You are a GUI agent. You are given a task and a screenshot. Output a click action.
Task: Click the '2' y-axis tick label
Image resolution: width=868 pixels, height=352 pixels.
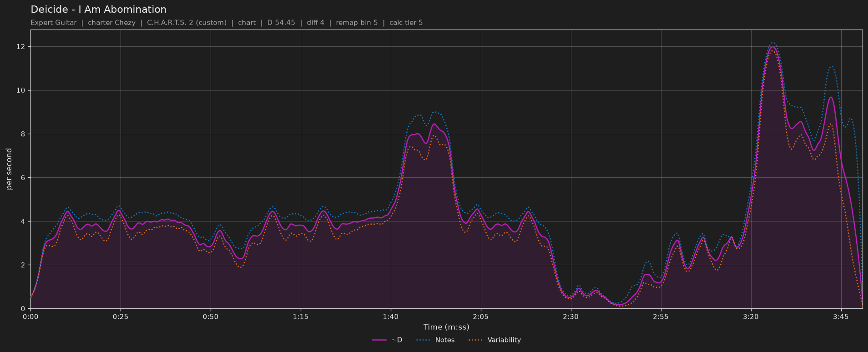23,265
